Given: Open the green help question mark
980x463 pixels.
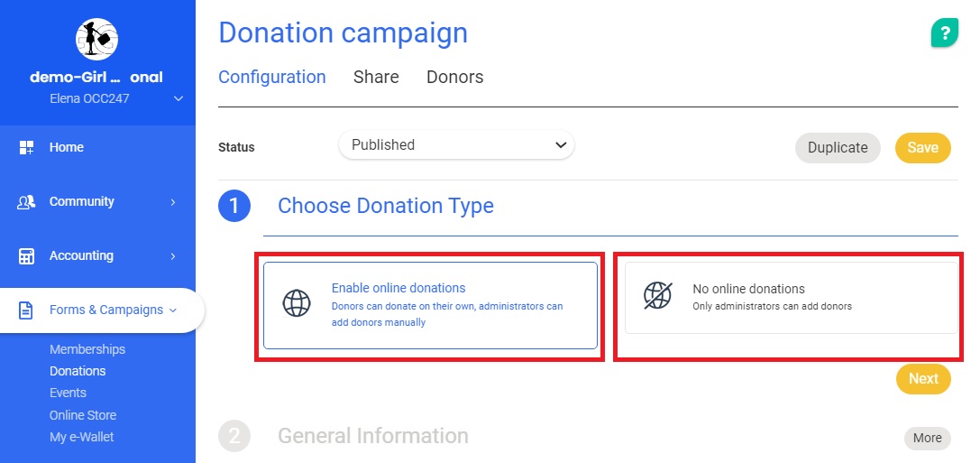Looking at the screenshot, I should [944, 33].
